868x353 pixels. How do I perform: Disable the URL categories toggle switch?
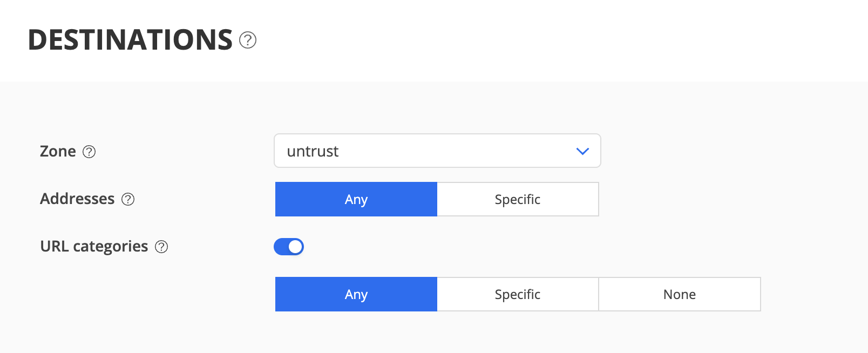289,247
